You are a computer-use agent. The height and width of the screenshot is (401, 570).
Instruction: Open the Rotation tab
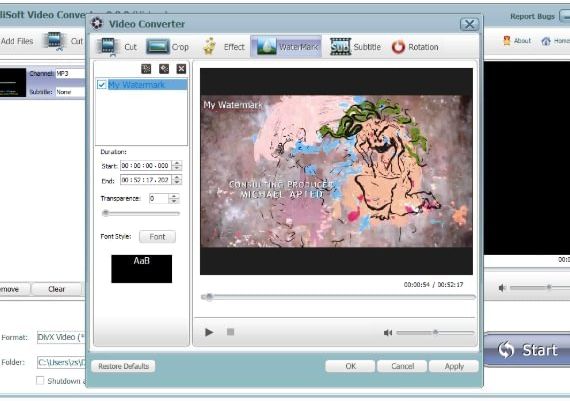[415, 47]
